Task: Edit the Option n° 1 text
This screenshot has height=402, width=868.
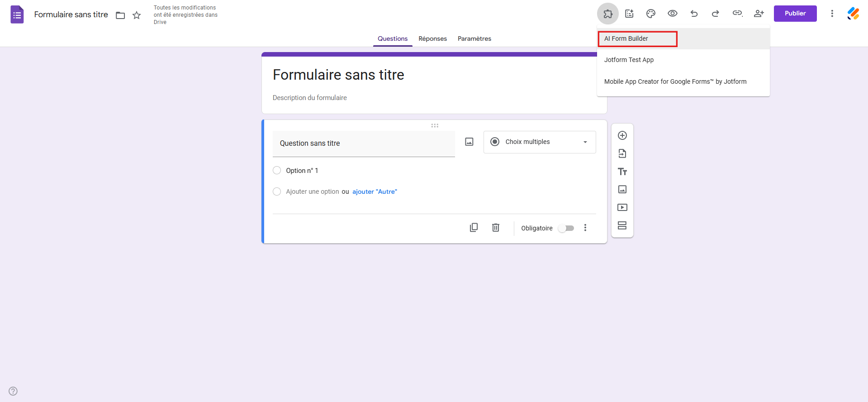Action: pyautogui.click(x=302, y=171)
